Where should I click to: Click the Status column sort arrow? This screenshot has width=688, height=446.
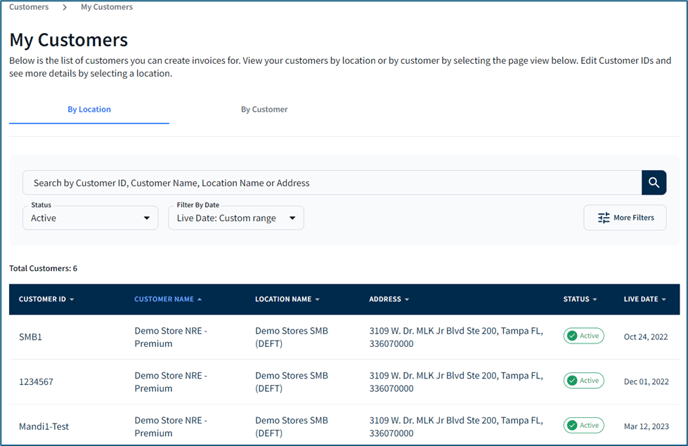point(595,299)
